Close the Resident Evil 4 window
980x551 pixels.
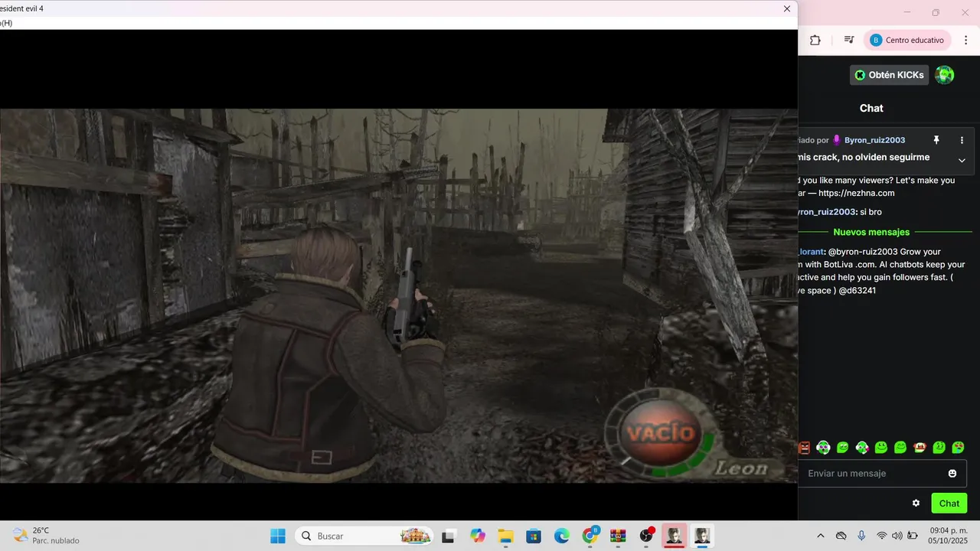click(x=786, y=8)
